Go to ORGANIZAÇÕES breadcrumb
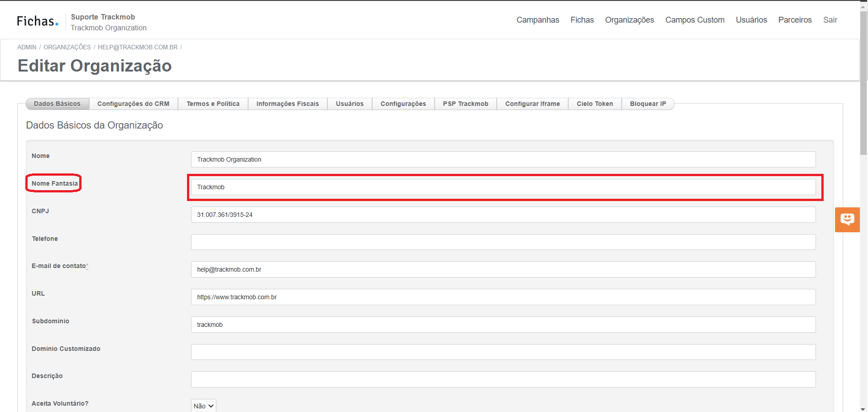 coord(67,47)
